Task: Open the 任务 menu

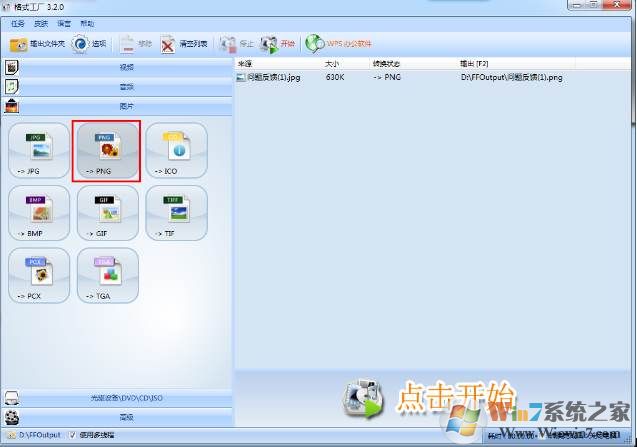Action: (17, 24)
